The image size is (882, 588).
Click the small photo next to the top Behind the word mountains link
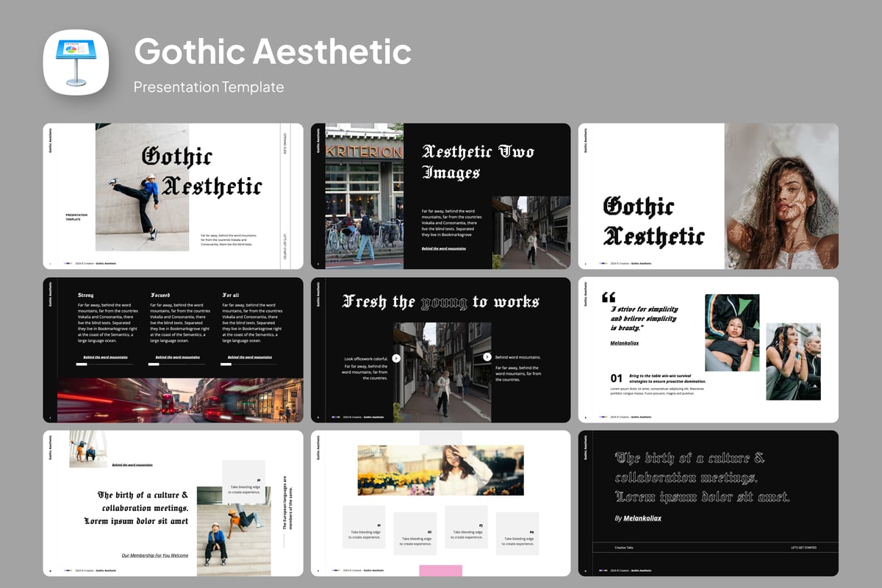click(x=88, y=449)
